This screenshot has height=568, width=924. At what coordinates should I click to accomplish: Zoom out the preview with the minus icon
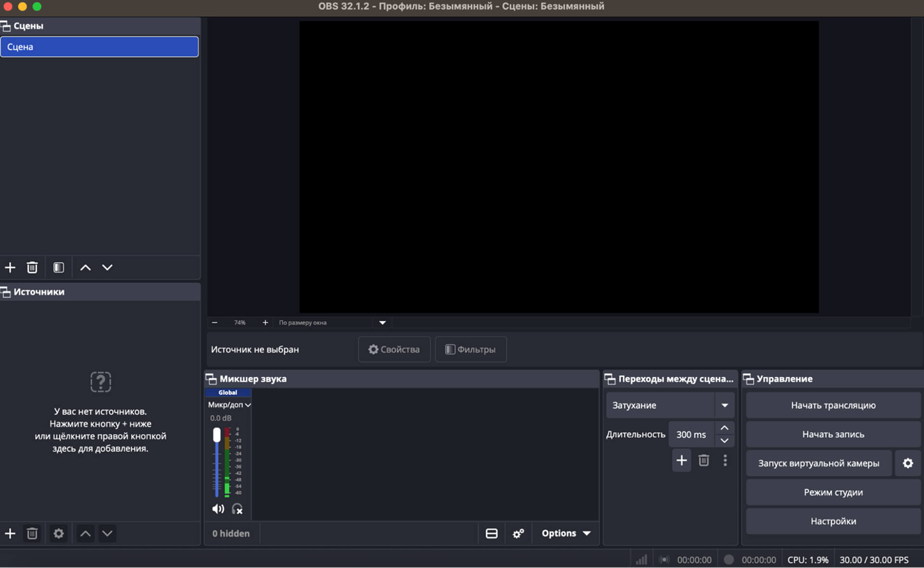point(215,323)
